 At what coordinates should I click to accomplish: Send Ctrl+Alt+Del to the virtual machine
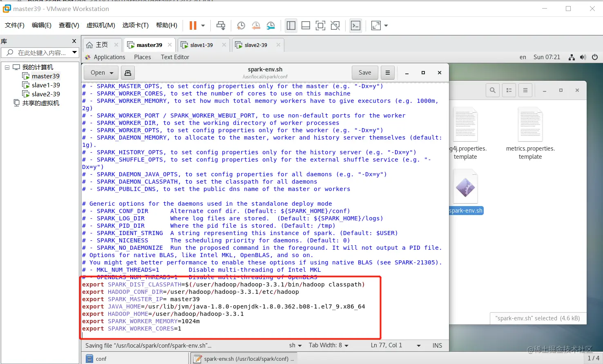(221, 26)
